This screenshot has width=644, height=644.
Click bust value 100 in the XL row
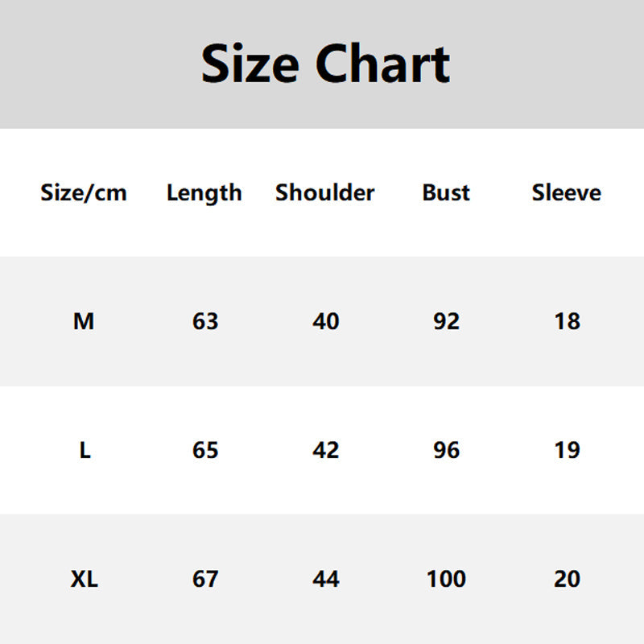pos(446,580)
